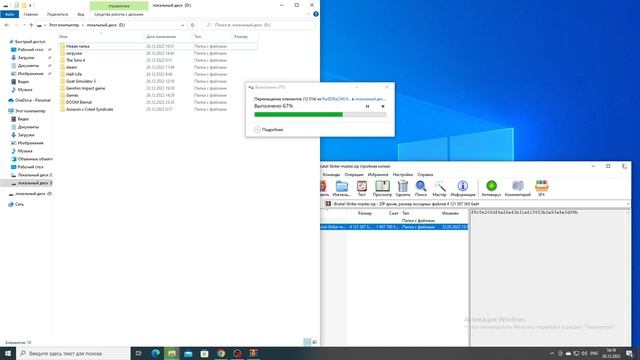Cancel the file transfer with X button
Screen dimensions: 640x360
(x=383, y=106)
